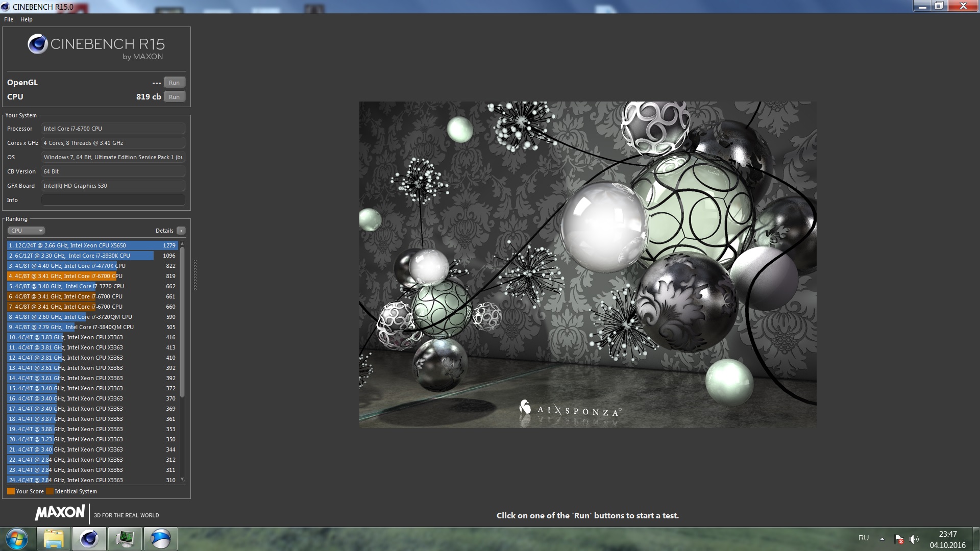Run the OpenGL benchmark test

174,83
